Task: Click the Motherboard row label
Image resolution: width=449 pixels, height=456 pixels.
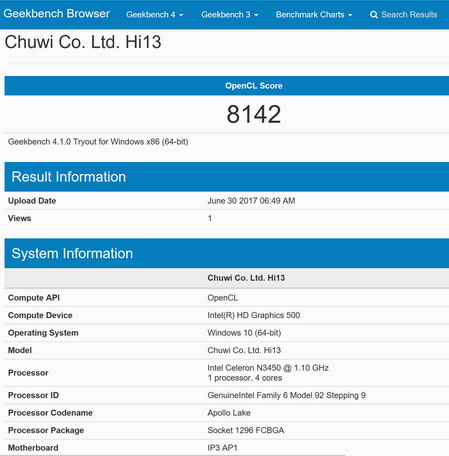Action: click(33, 448)
